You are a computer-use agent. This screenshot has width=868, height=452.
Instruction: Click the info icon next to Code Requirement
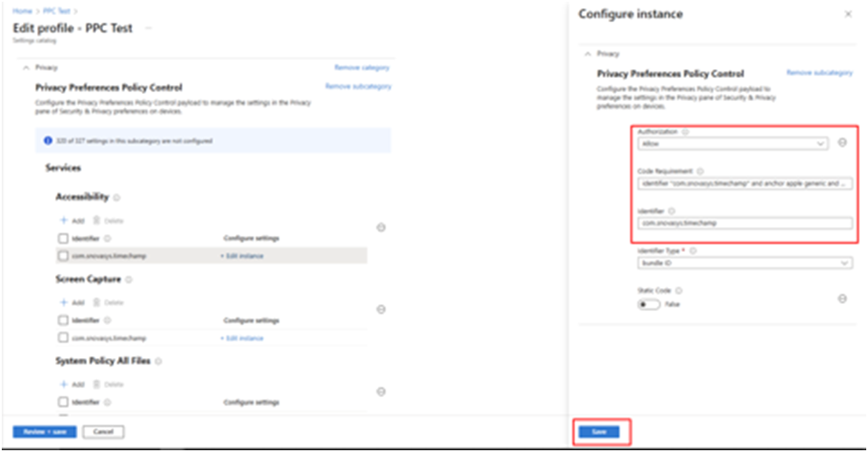(700, 171)
